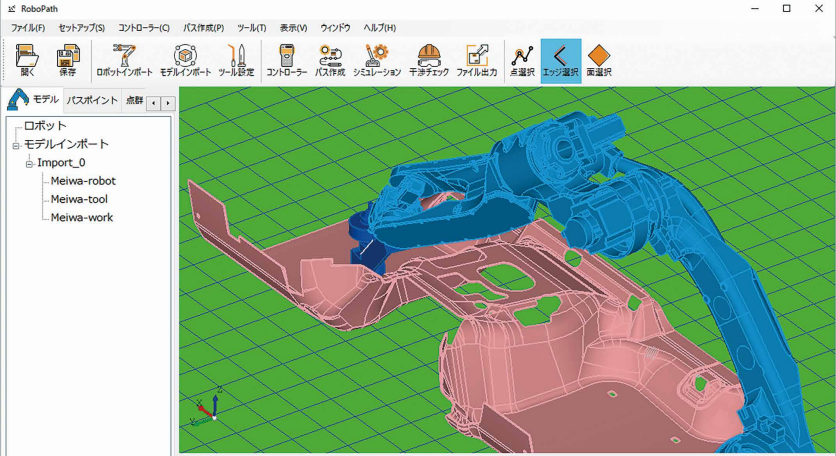Start パス作成 path creation
This screenshot has height=456, width=836.
pyautogui.click(x=330, y=60)
